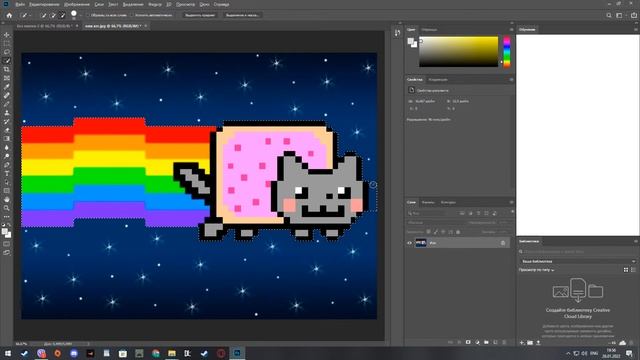Select the Hand tool
640x360 pixels.
7,199
